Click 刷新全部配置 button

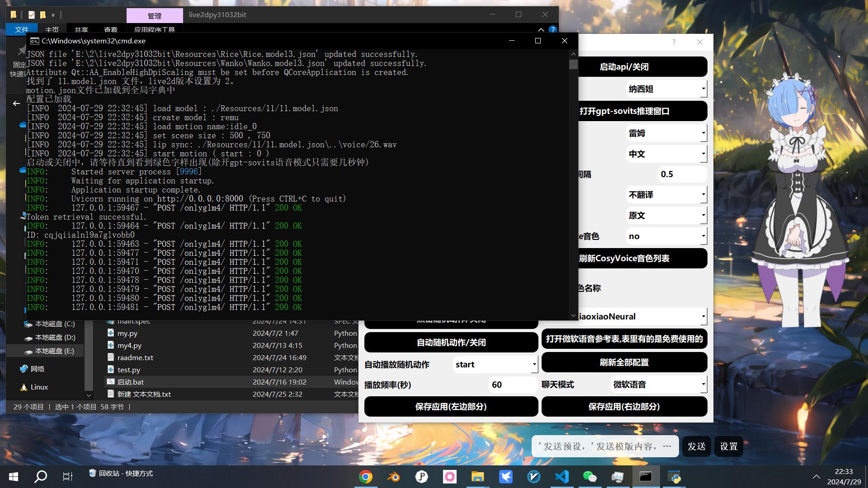(x=624, y=362)
